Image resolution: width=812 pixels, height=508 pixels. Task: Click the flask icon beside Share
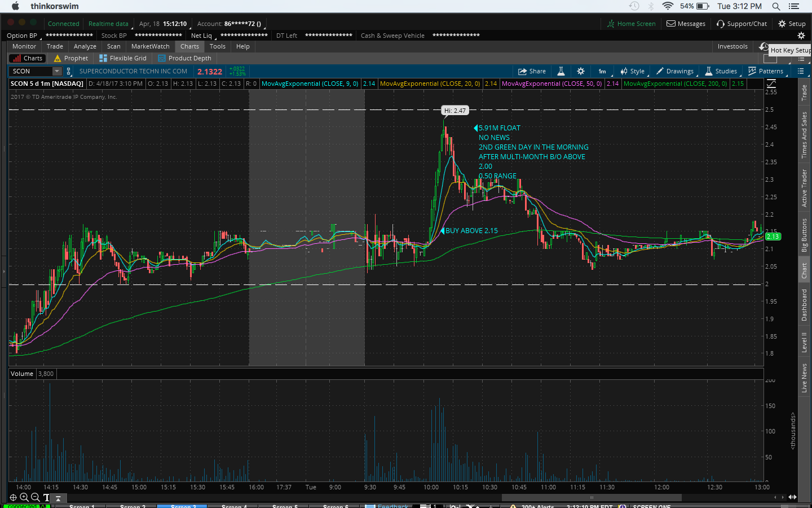[561, 71]
